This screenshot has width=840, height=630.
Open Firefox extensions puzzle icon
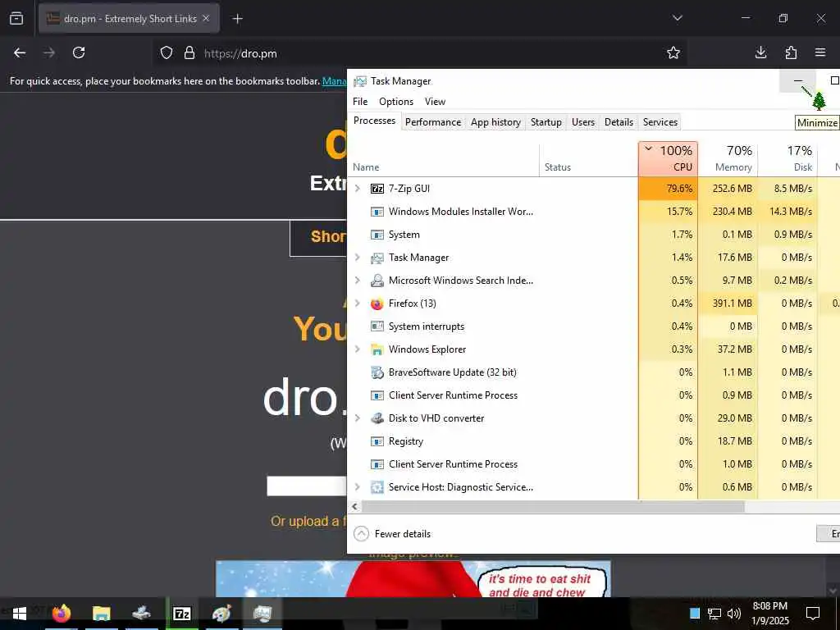pos(791,52)
